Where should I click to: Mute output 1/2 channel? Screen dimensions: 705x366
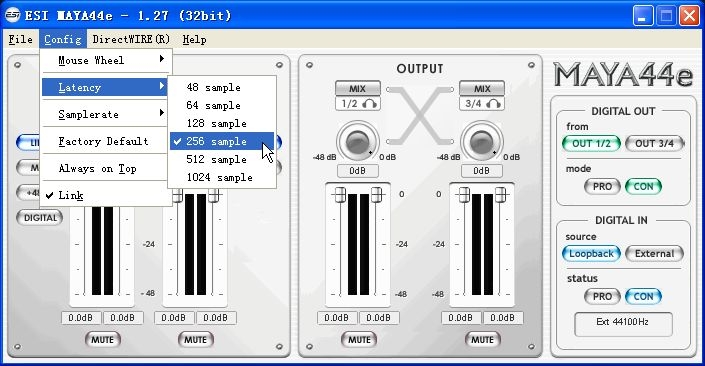coord(359,339)
